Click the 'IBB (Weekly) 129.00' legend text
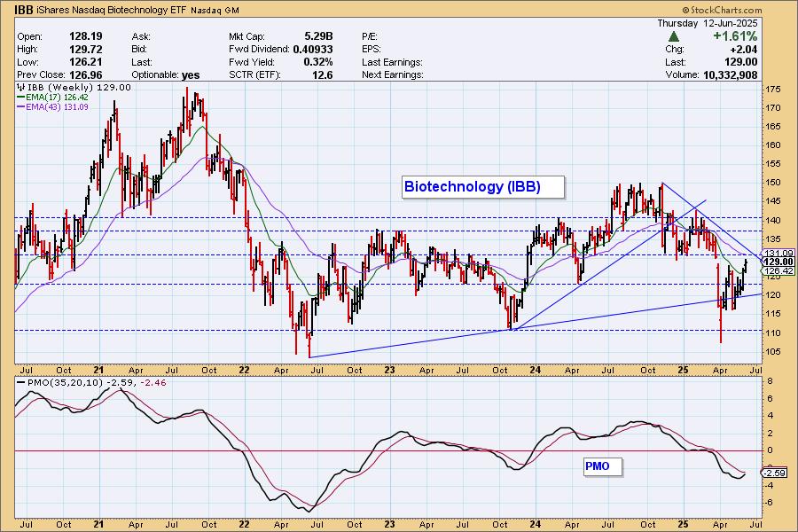798x532 pixels. click(79, 88)
